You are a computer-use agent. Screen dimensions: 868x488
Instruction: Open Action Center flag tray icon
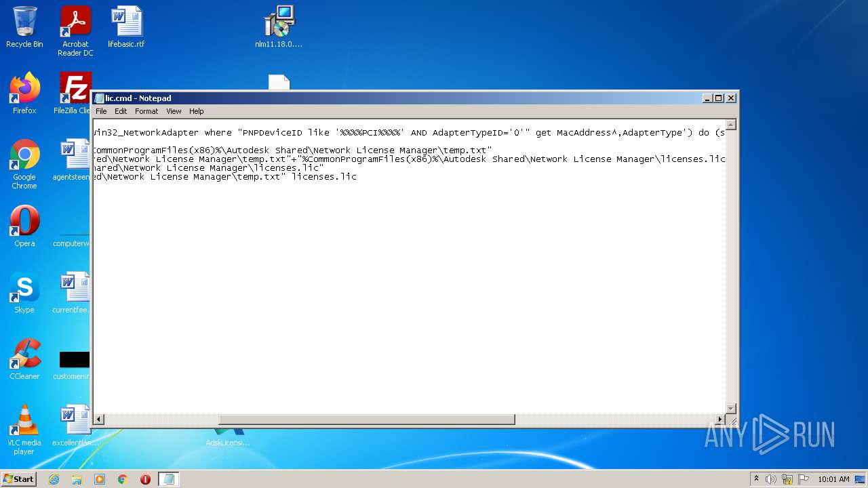[804, 479]
